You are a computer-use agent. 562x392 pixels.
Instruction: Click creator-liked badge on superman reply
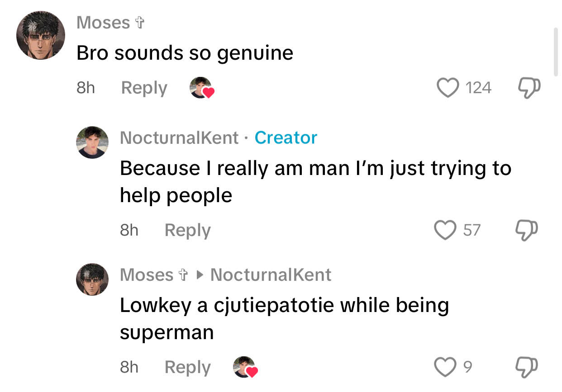245,367
